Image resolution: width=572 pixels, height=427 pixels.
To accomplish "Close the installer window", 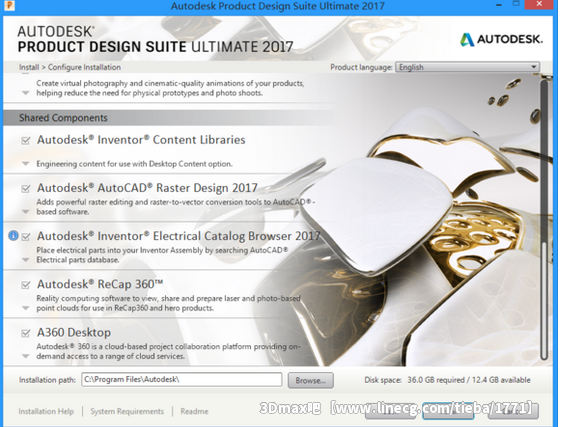I will pyautogui.click(x=539, y=5).
